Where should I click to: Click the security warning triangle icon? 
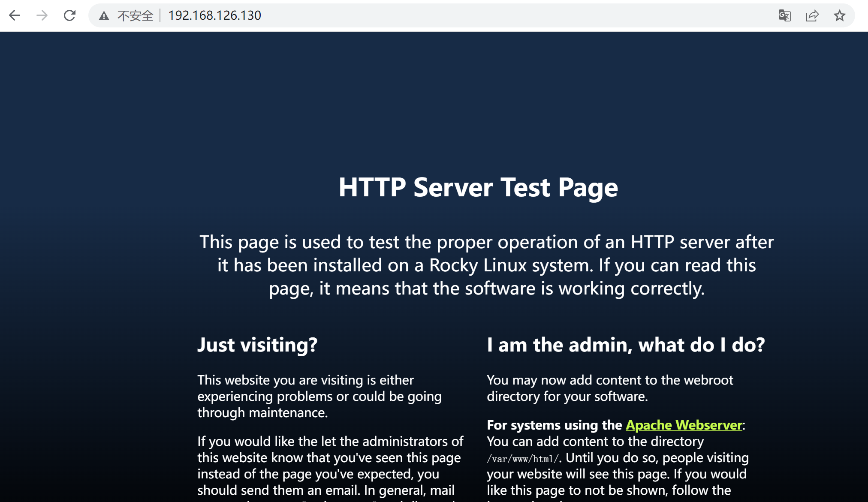tap(104, 16)
